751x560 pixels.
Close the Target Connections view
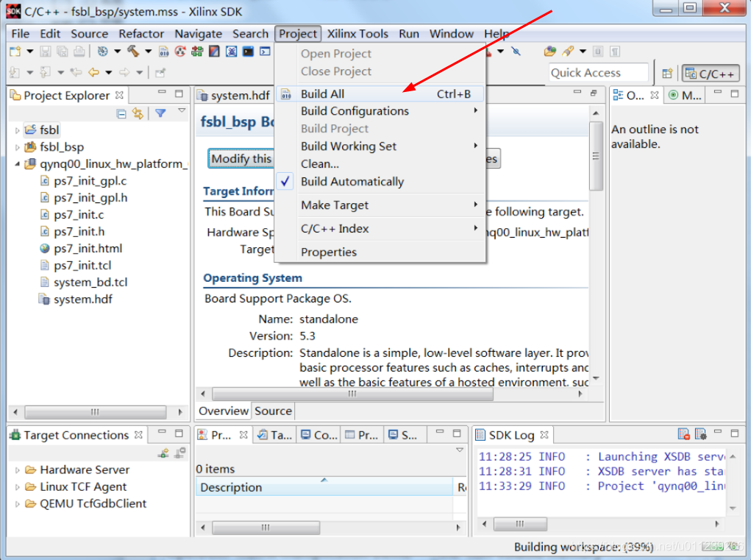point(138,435)
